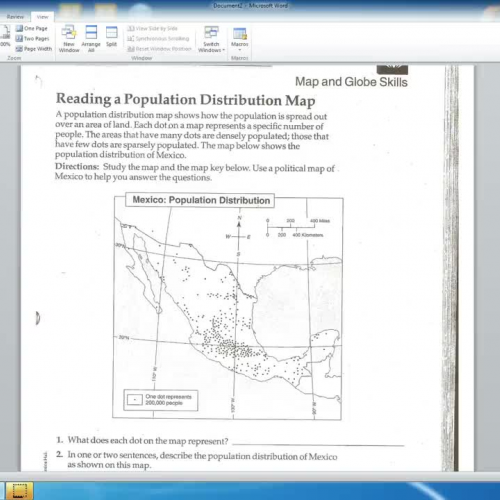The image size is (500, 500).
Task: Open the Macros dropdown
Action: coord(239,39)
